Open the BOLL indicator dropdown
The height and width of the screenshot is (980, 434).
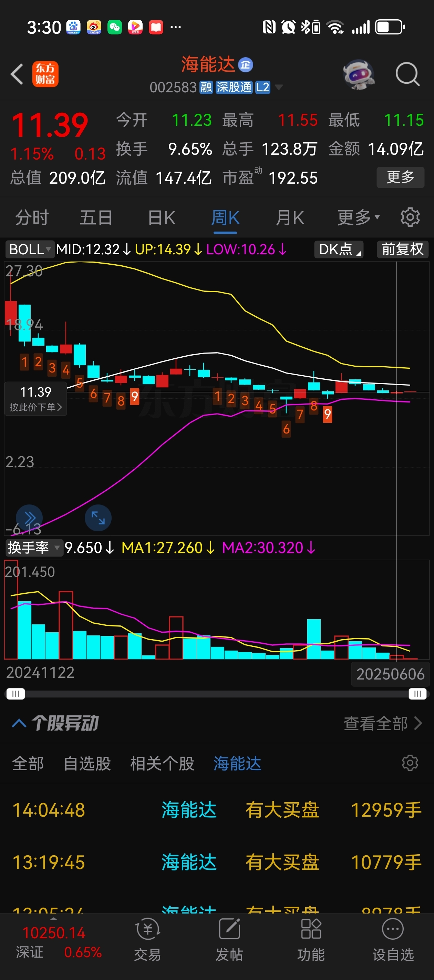pyautogui.click(x=30, y=249)
